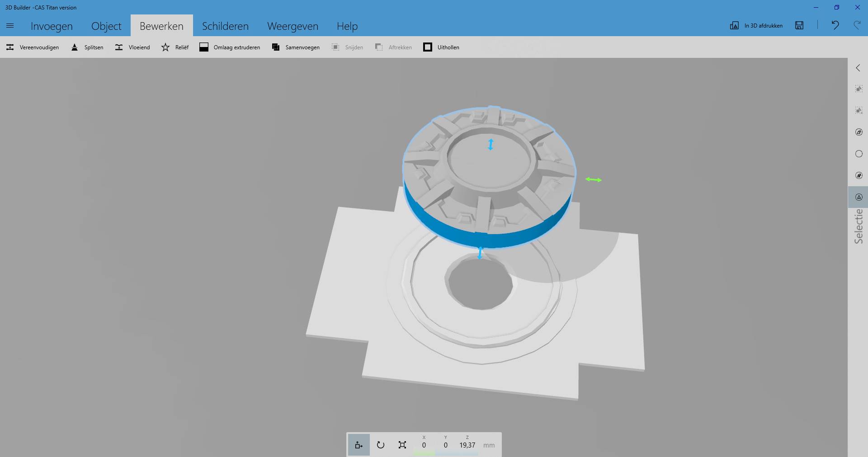The height and width of the screenshot is (457, 868).
Task: Undo the last action
Action: coord(835,25)
